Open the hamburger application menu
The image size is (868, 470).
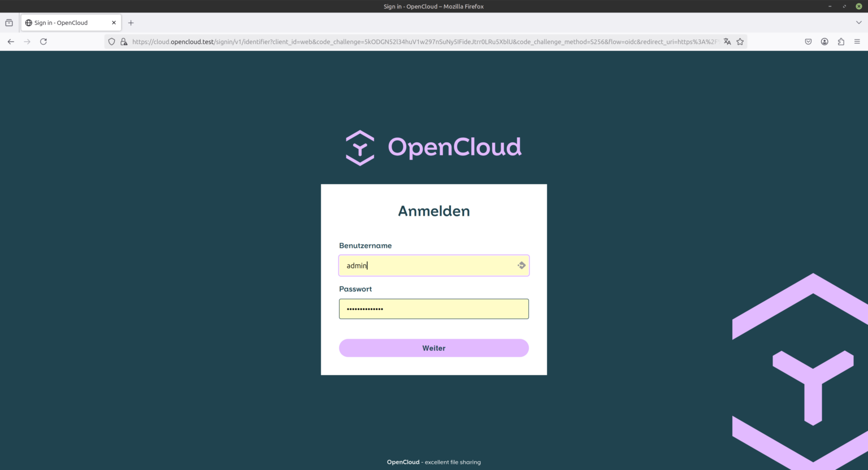[857, 41]
